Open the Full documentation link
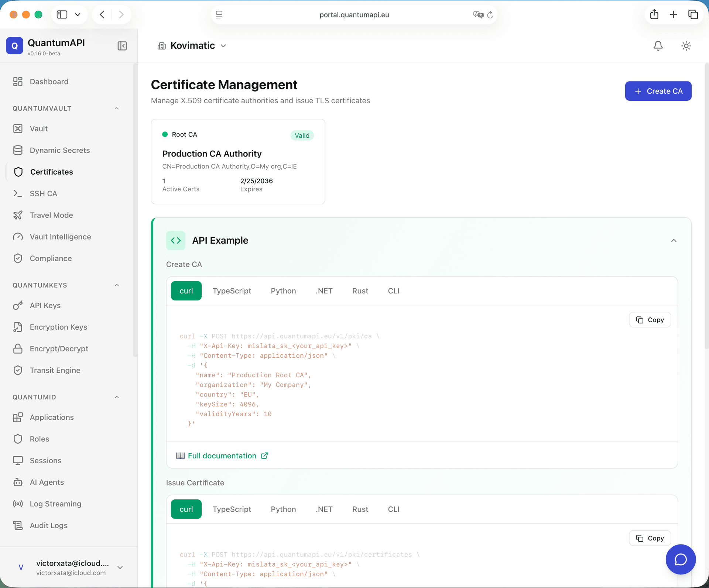709x588 pixels. [x=222, y=455]
